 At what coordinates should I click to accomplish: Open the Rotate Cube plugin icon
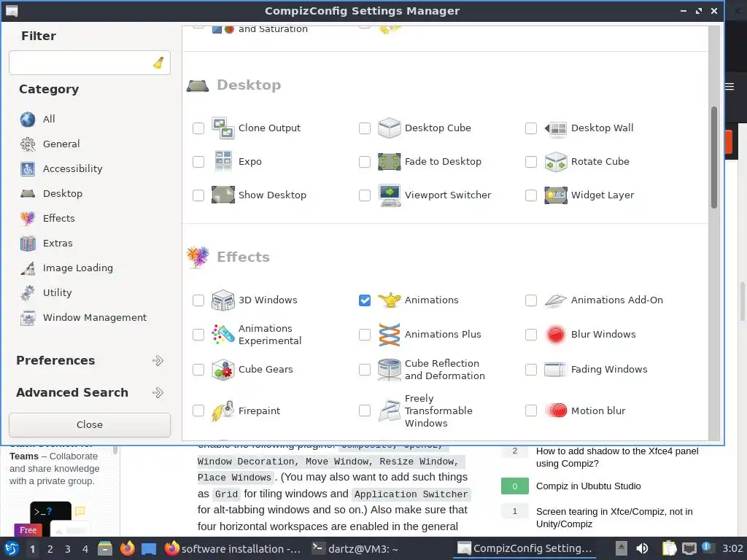click(555, 161)
